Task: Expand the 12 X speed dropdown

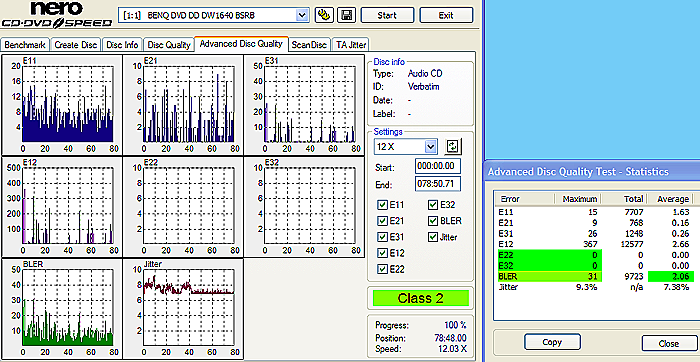Action: click(430, 146)
